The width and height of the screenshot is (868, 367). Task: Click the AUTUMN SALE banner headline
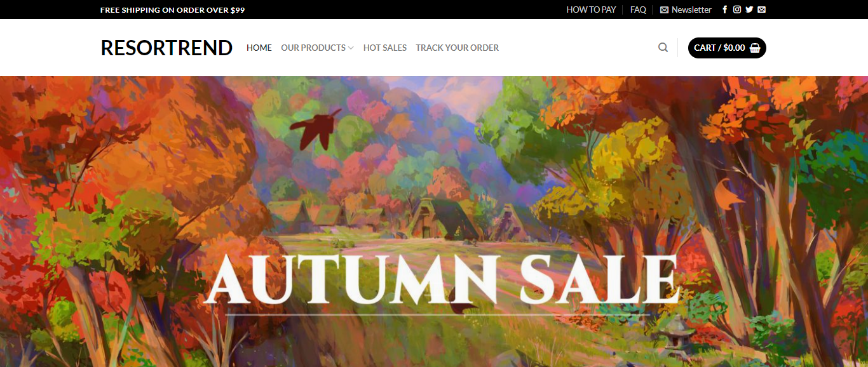point(443,279)
